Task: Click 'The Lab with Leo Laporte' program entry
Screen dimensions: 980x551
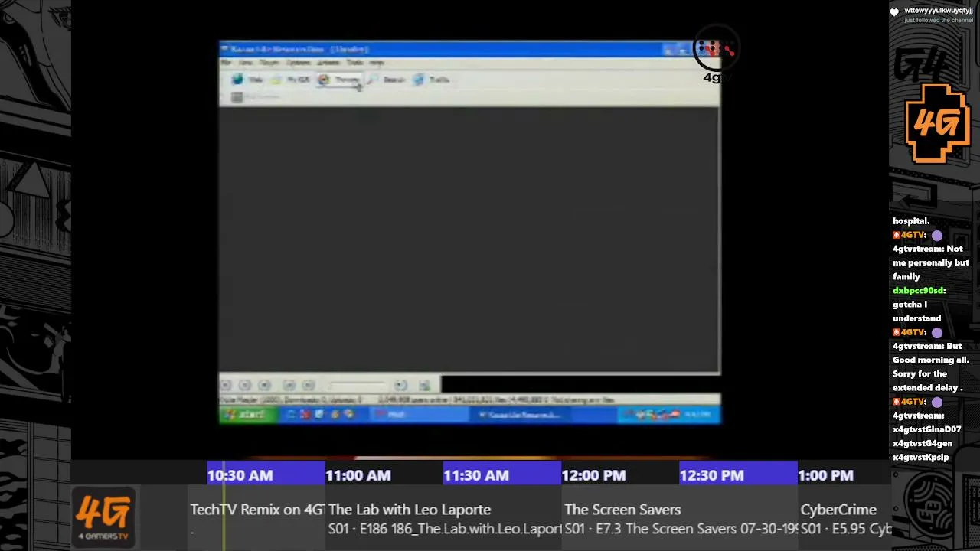Action: [443, 518]
